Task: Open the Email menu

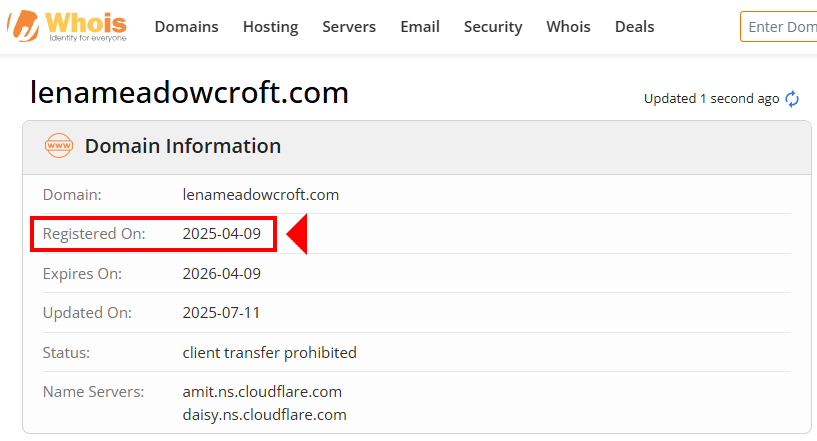Action: (x=420, y=27)
